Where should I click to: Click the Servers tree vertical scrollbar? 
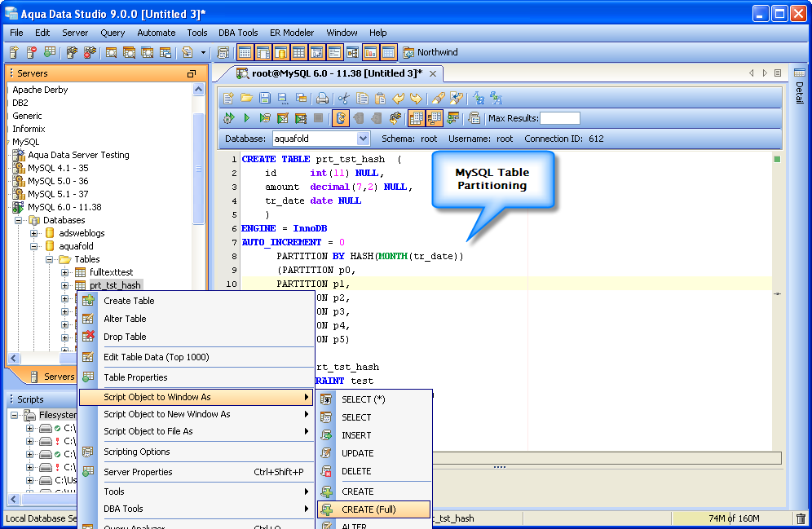pos(198,169)
